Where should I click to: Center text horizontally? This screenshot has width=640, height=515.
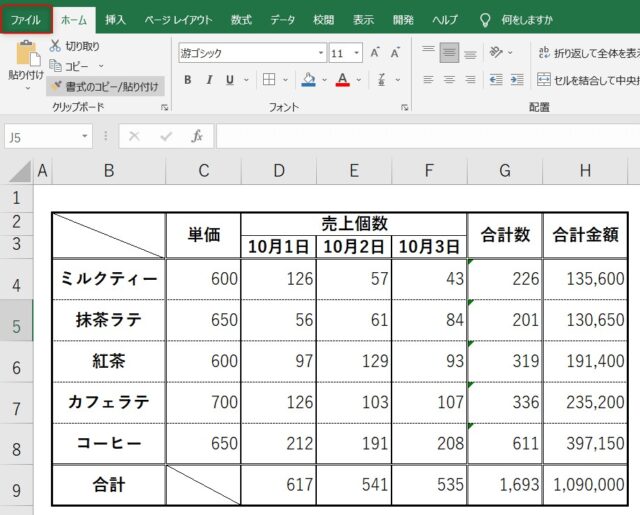(449, 80)
